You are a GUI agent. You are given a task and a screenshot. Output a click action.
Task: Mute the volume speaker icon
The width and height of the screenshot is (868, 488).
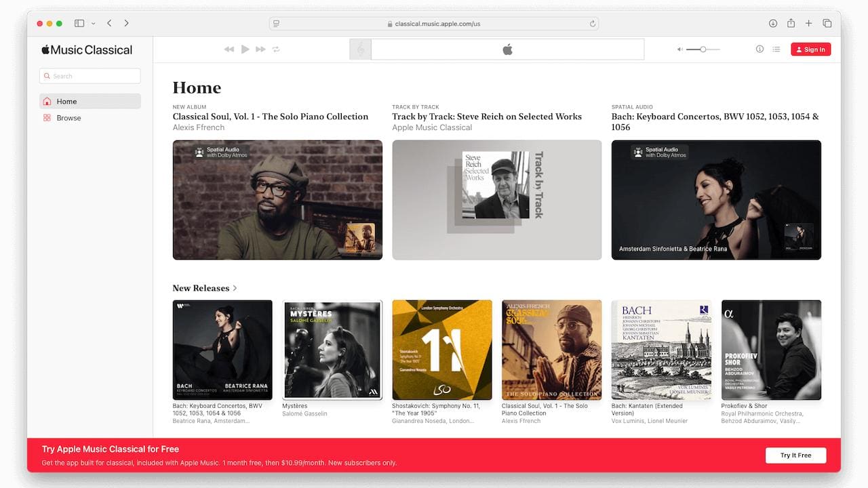pos(679,49)
